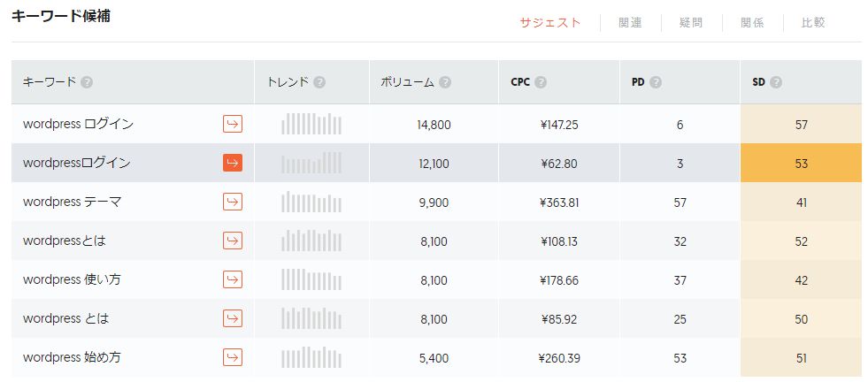Click the 'wordpress テーマ' keyword text
This screenshot has width=868, height=382.
(73, 202)
